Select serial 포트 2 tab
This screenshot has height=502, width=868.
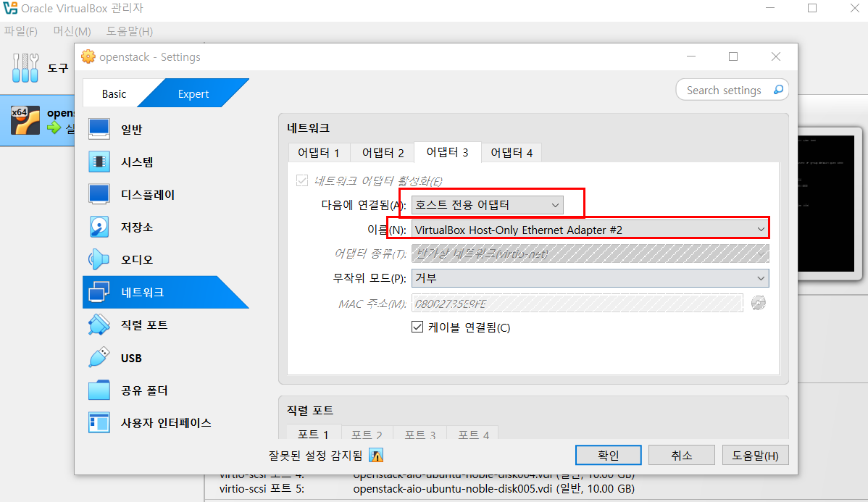367,435
